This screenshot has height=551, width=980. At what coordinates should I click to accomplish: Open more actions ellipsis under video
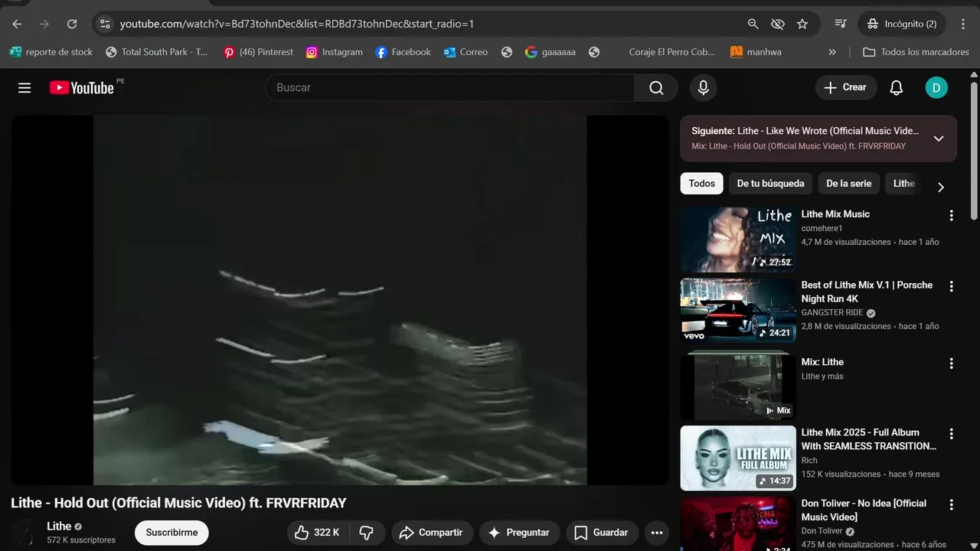[656, 533]
